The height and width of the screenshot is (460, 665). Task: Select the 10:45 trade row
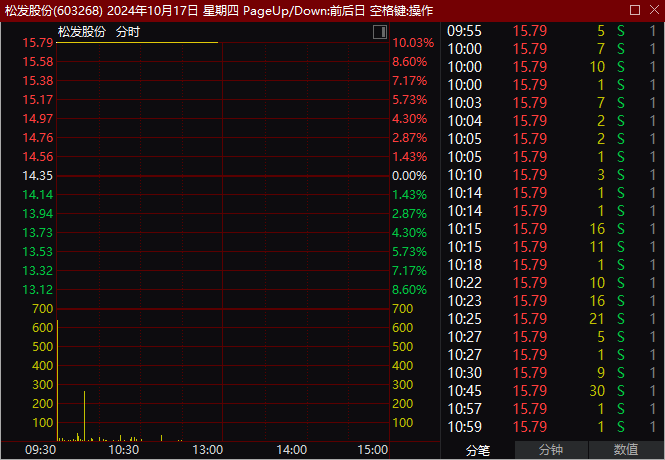(552, 390)
